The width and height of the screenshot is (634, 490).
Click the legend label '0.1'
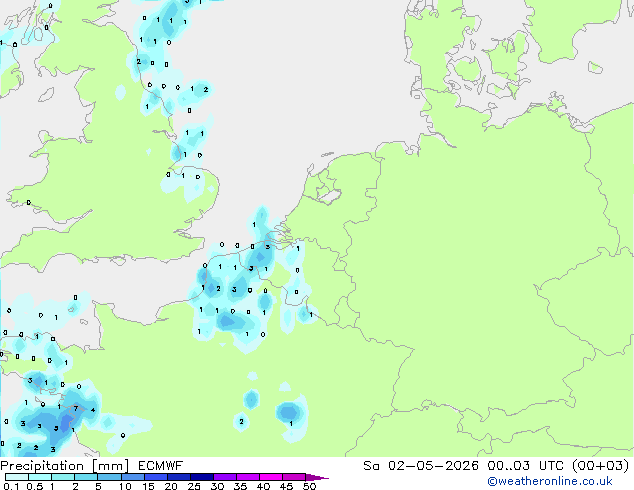(x=11, y=486)
